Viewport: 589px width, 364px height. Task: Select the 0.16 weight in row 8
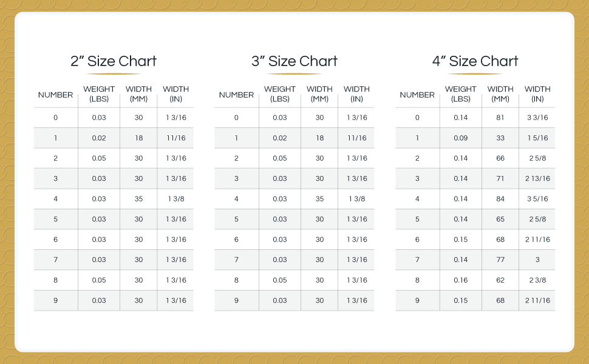461,280
